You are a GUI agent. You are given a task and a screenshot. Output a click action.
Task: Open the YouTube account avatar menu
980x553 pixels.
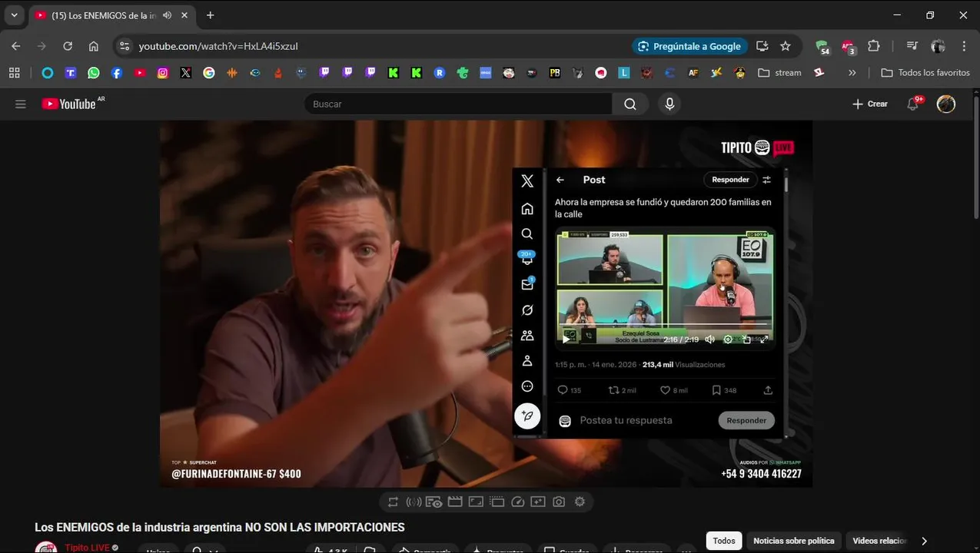point(946,104)
